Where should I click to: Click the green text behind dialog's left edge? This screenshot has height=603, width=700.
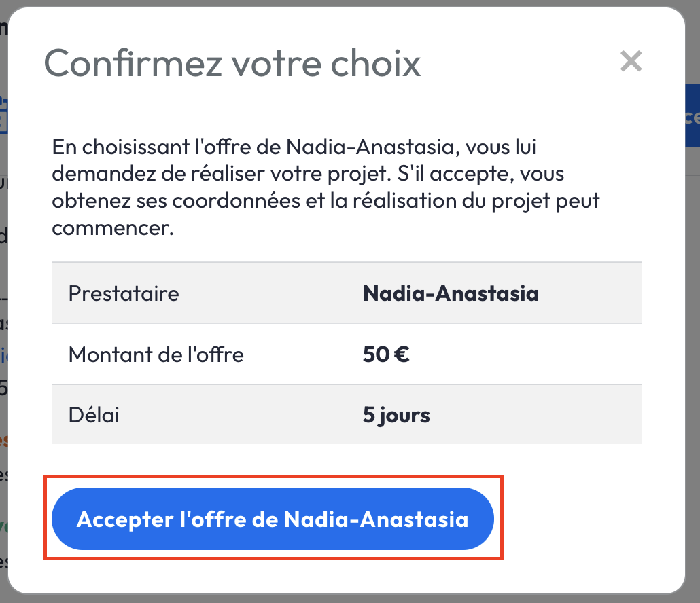click(x=3, y=525)
